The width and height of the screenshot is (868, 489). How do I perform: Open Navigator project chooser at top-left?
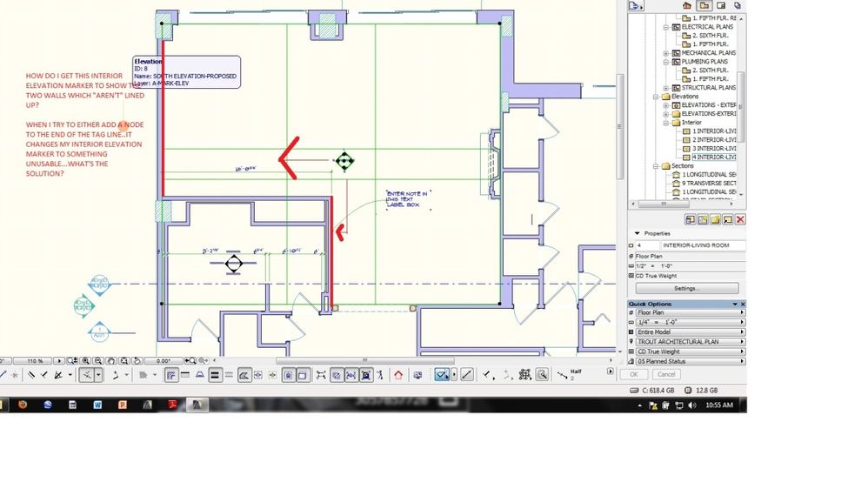coord(636,5)
